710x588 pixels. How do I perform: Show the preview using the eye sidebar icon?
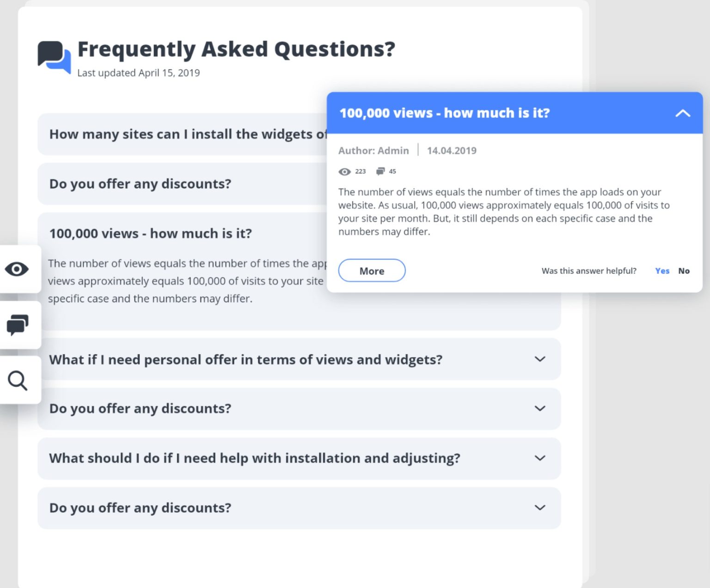tap(17, 269)
